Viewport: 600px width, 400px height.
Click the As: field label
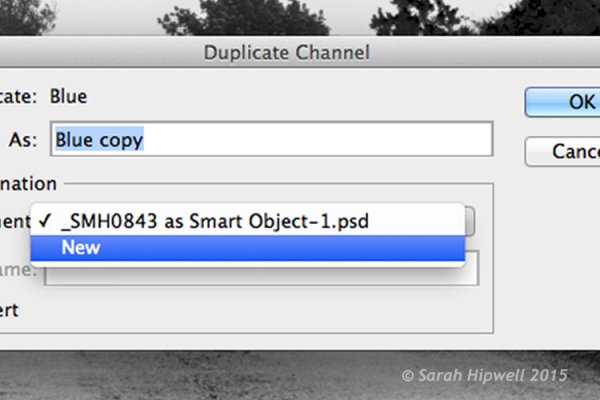click(x=23, y=141)
